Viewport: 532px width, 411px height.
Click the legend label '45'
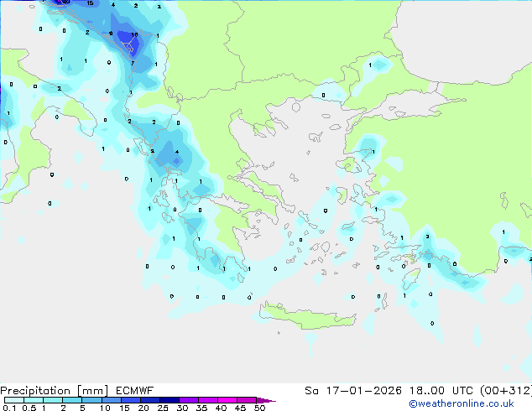pos(240,408)
